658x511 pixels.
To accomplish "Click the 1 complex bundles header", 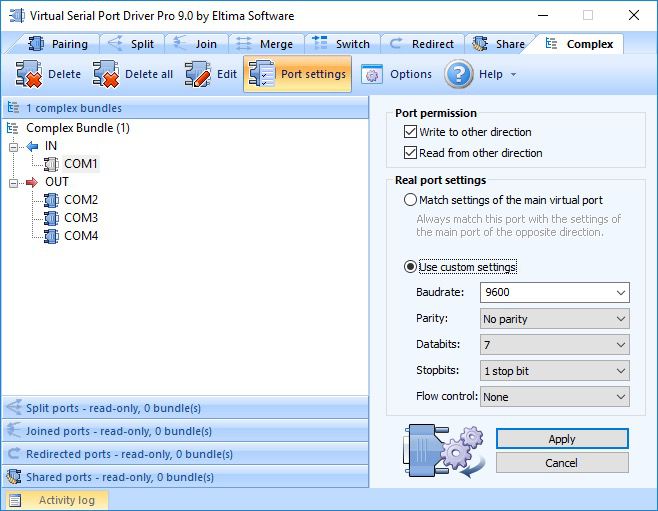I will pyautogui.click(x=185, y=108).
